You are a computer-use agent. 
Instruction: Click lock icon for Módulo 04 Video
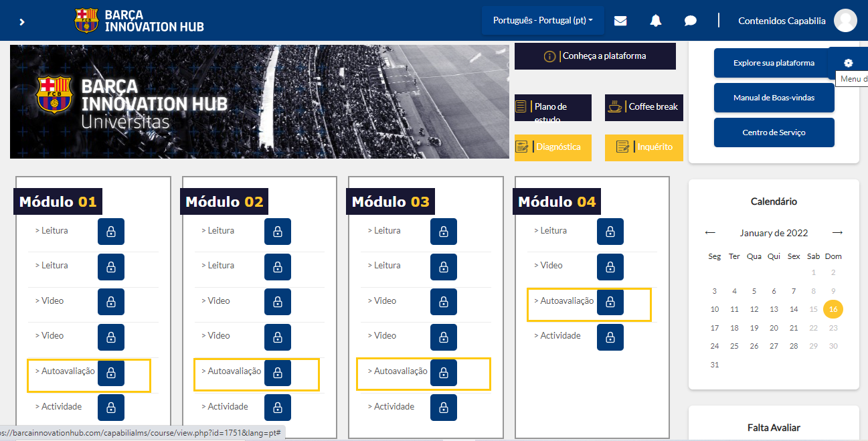(610, 267)
